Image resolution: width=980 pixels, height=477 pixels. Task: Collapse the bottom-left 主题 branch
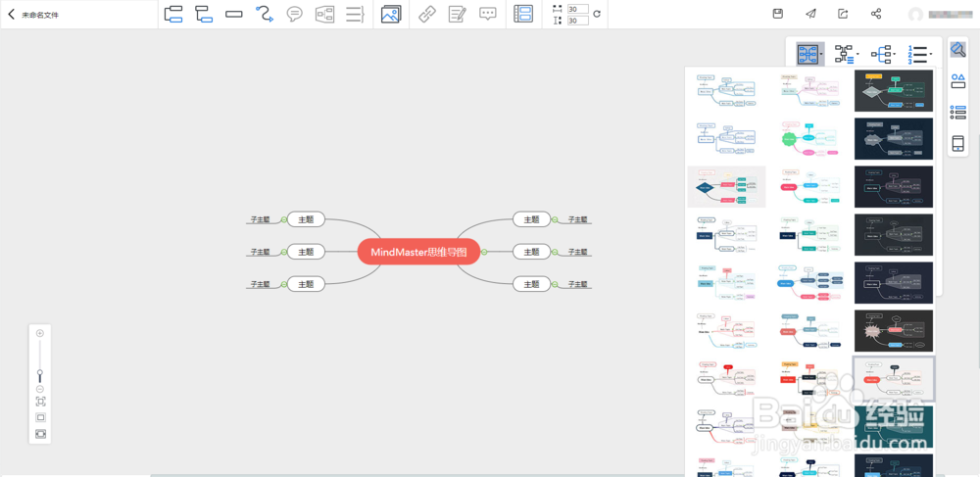(x=284, y=284)
